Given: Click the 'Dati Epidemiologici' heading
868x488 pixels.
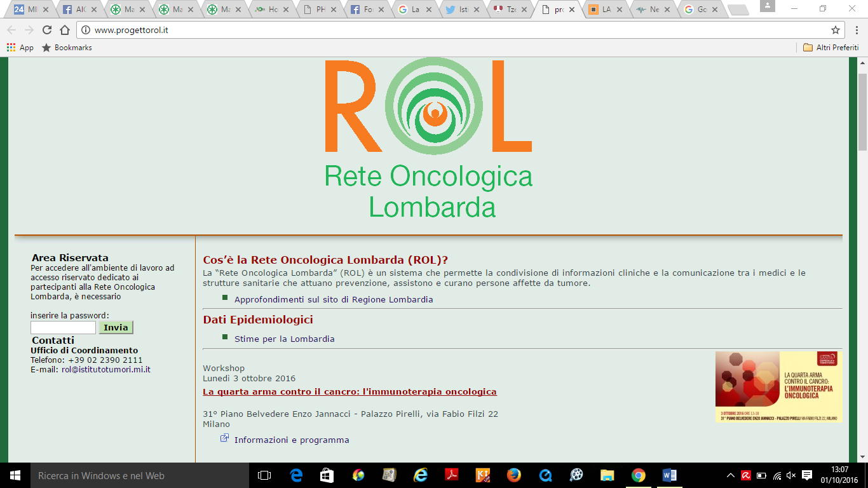Looking at the screenshot, I should (x=258, y=320).
